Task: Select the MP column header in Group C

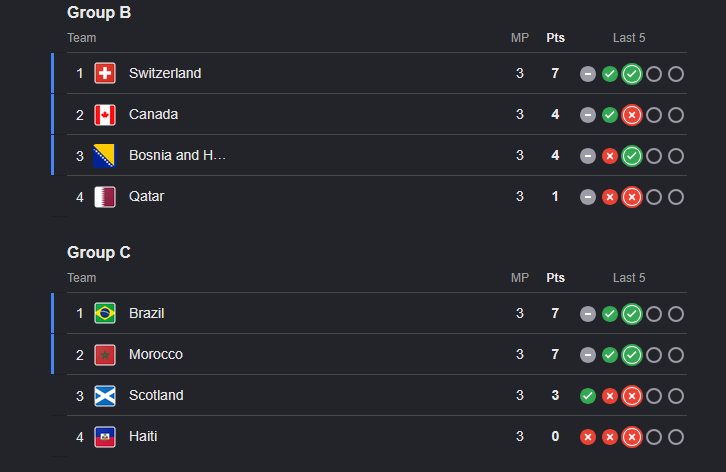Action: click(x=519, y=277)
